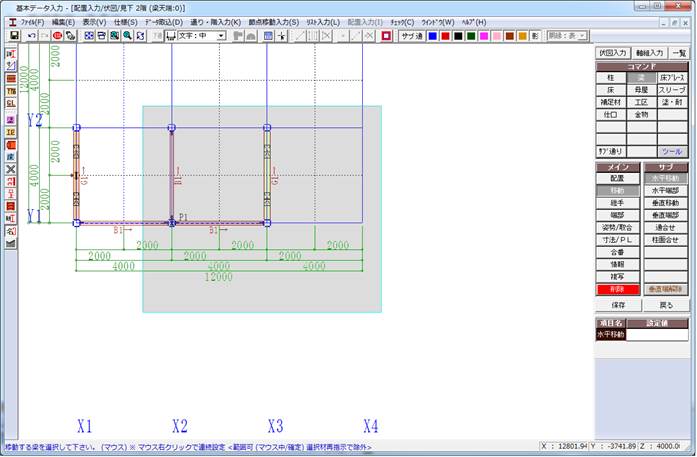Open the 編集(E) menu
Viewport: 697px width, 457px height.
pos(63,22)
